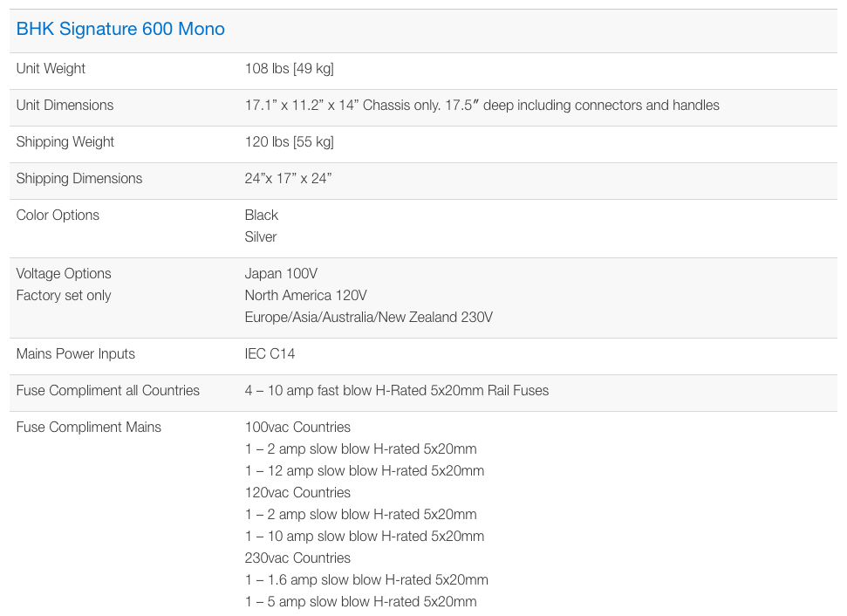Viewport: 847px width, 616px height.
Task: Click the Unit Weight row label
Action: coord(51,69)
